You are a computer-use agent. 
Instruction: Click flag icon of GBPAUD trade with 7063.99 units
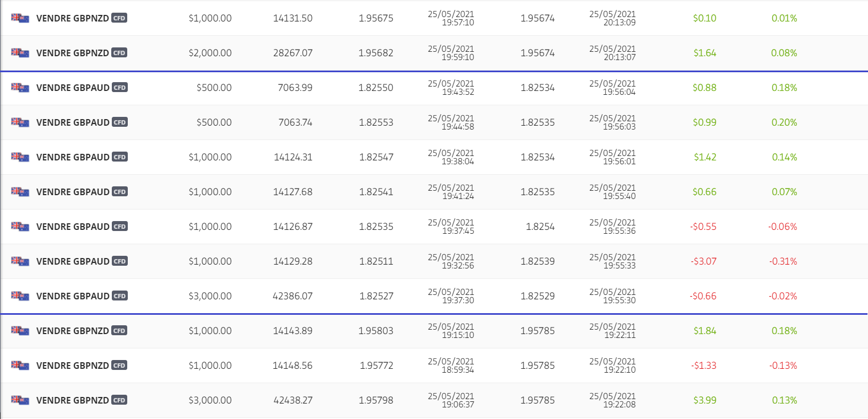coord(20,88)
